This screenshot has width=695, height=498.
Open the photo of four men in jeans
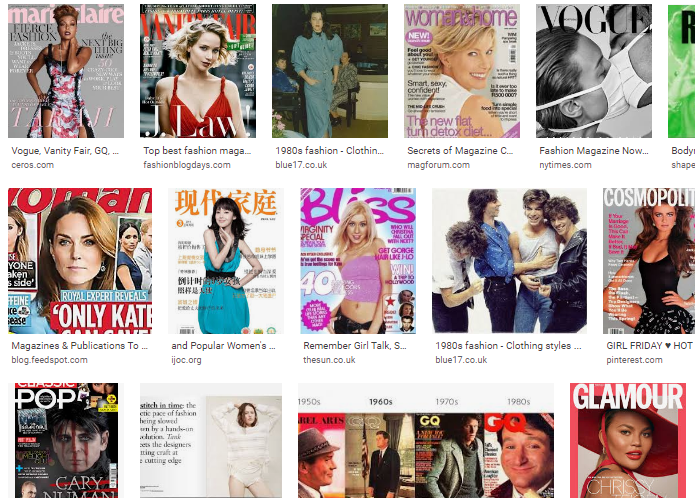[509, 261]
